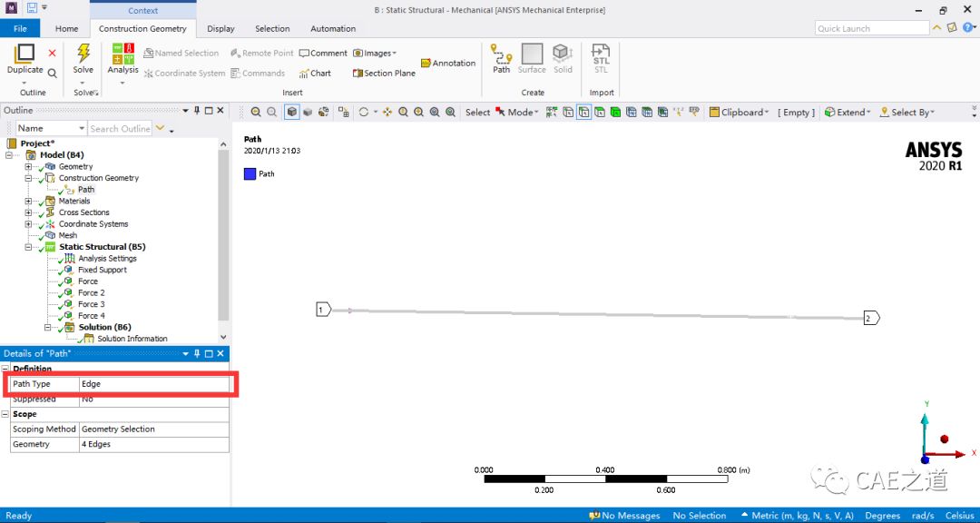Click the Pan view arrows icon
Image resolution: width=980 pixels, height=523 pixels.
(x=387, y=113)
